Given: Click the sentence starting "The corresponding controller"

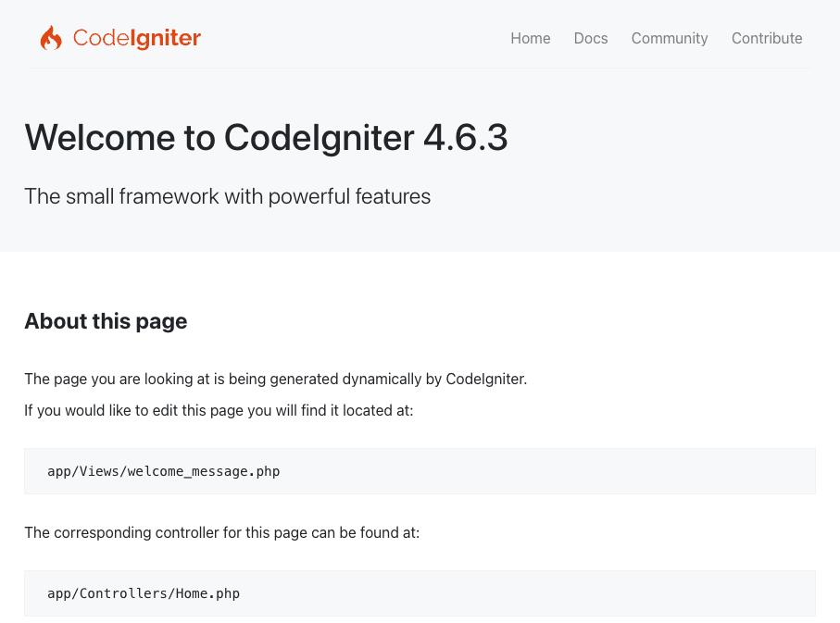Looking at the screenshot, I should tap(221, 533).
